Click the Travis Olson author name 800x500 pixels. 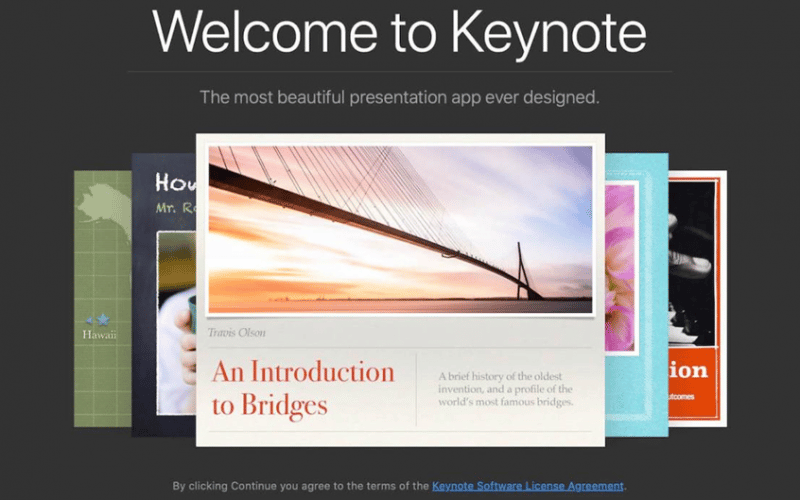(x=237, y=332)
